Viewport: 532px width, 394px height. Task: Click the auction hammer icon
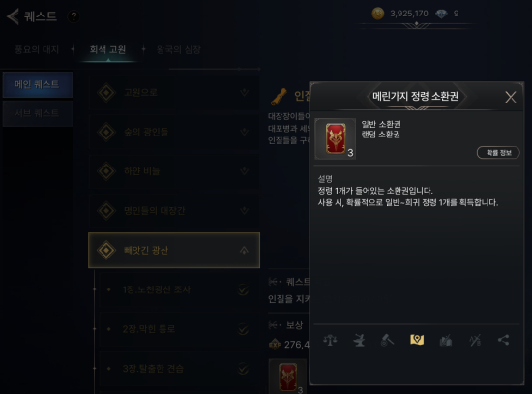388,340
